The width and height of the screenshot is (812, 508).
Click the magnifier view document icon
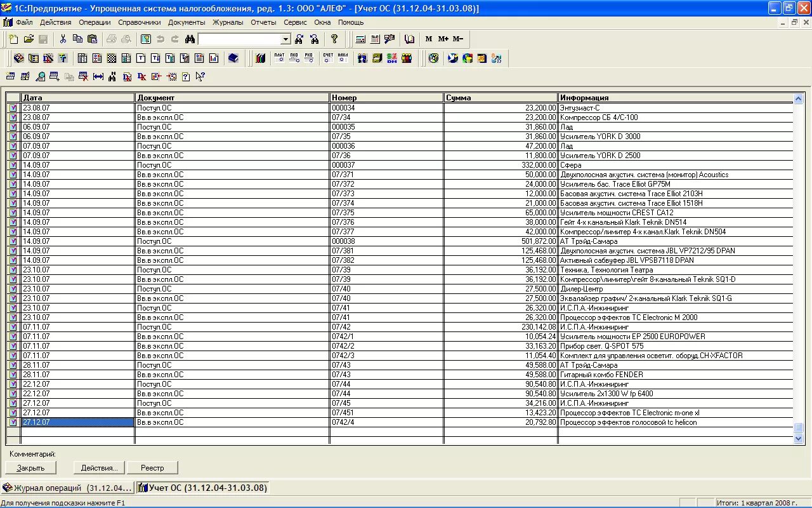tap(40, 77)
